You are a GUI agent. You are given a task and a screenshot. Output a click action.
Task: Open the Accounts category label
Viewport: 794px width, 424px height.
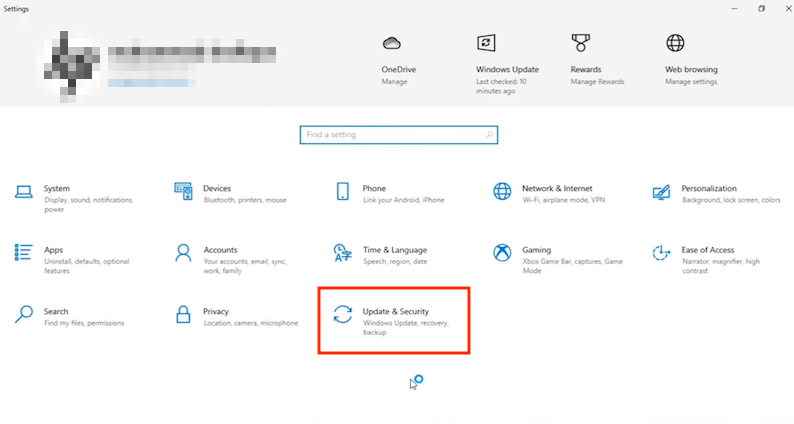[220, 250]
